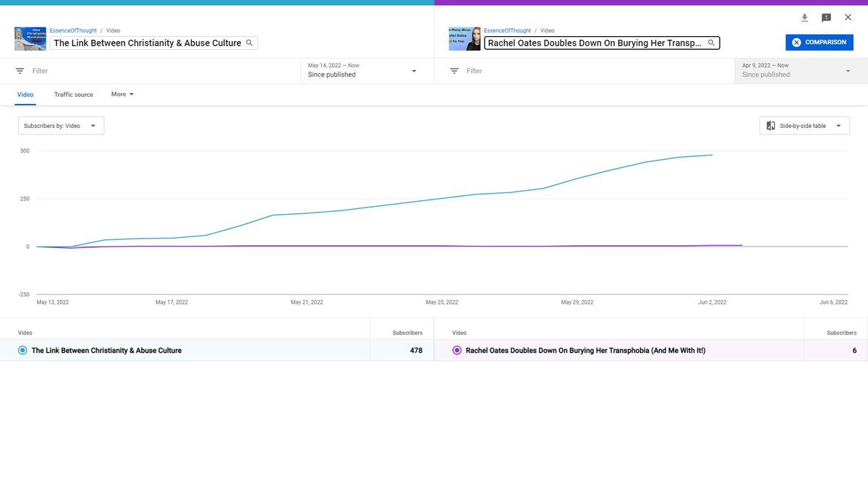The height and width of the screenshot is (488, 868).
Task: Close the analytics comparison window
Action: point(848,17)
